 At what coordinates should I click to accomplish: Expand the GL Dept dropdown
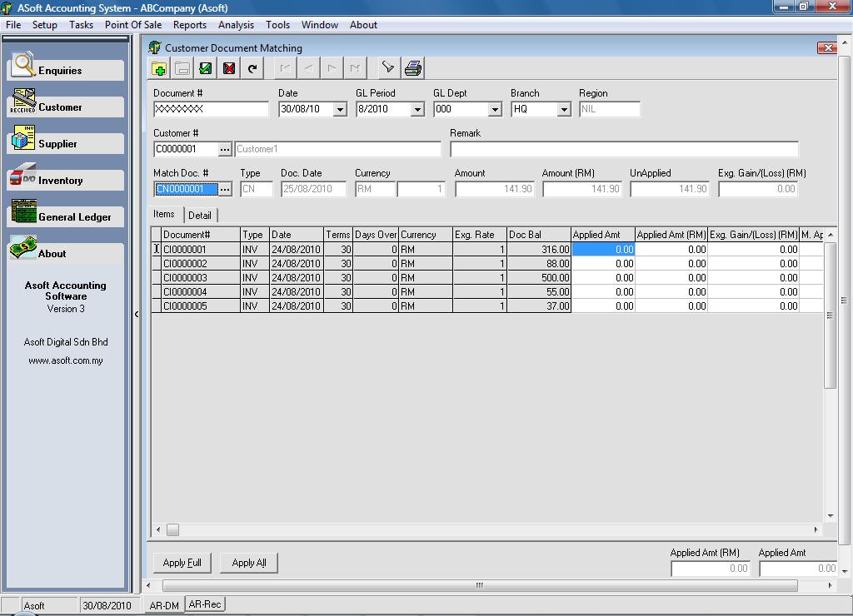pos(495,109)
